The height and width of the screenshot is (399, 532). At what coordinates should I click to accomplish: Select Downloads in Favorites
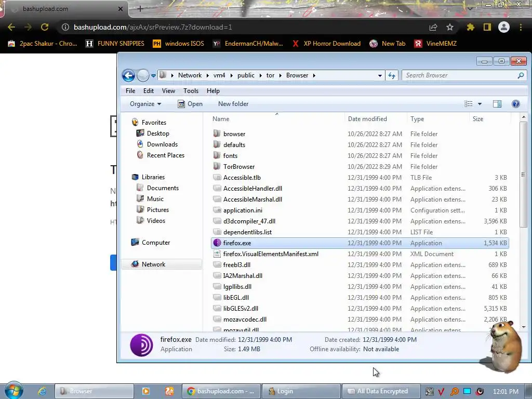tap(162, 144)
